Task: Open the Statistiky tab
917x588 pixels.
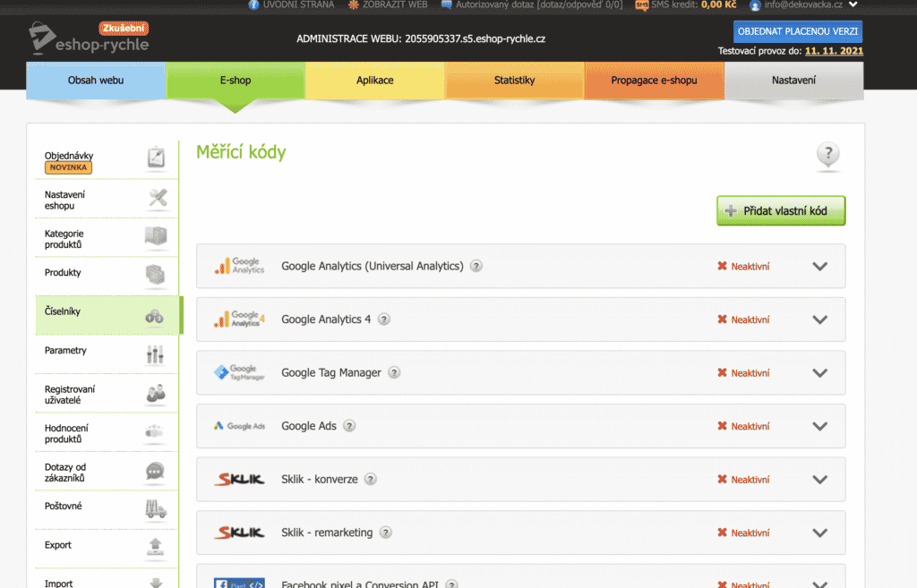Action: [515, 80]
